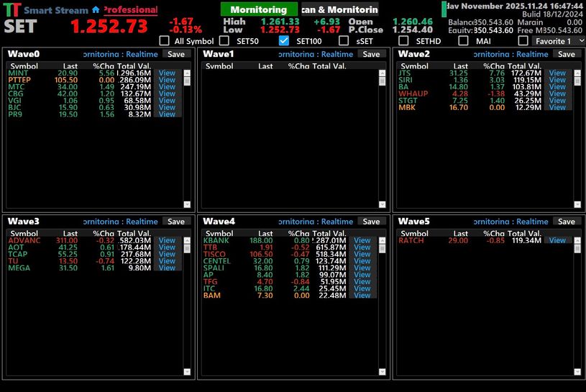586x392 pixels.
Task: Tick the All Symbol checkbox
Action: click(163, 41)
